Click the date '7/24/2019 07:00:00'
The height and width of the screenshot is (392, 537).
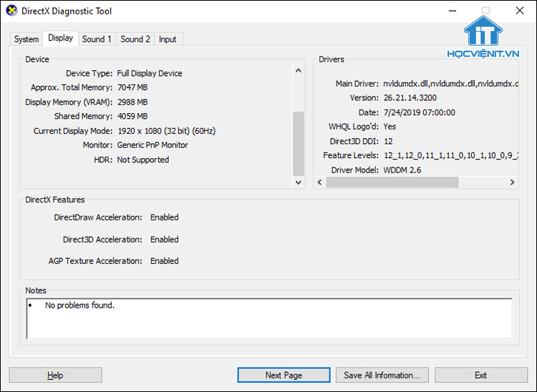(x=419, y=112)
